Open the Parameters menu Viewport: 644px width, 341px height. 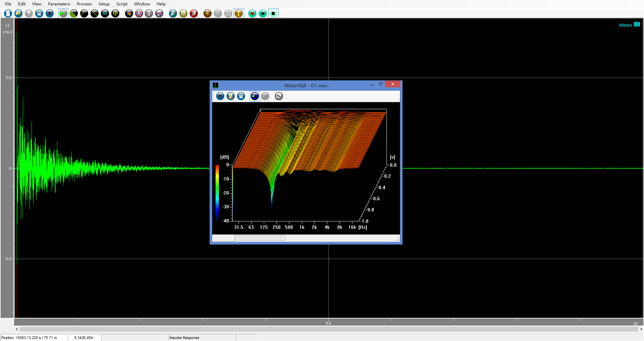(x=59, y=4)
